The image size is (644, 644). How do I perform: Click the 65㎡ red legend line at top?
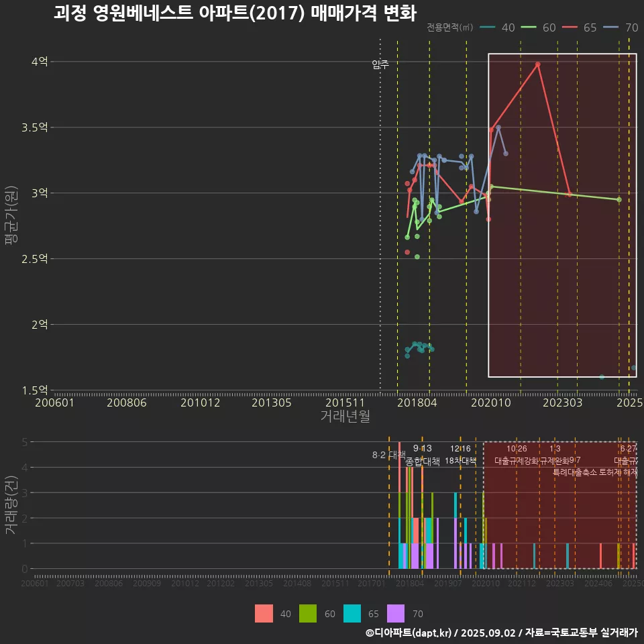570,27
